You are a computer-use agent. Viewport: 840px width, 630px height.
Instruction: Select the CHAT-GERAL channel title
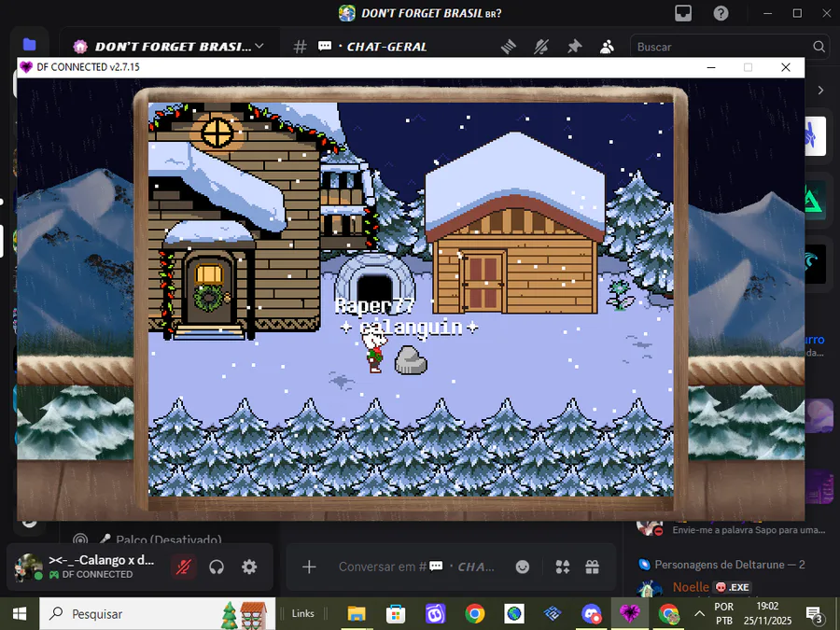click(386, 48)
